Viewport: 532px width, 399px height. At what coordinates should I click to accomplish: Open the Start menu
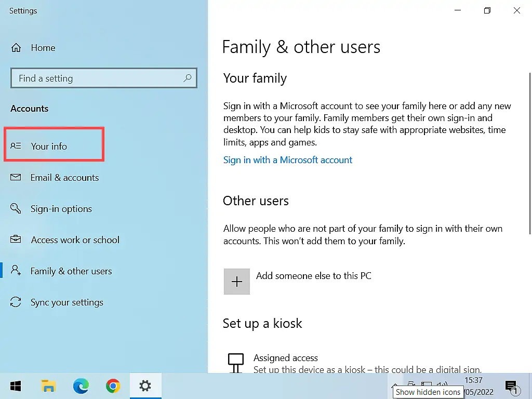click(15, 386)
